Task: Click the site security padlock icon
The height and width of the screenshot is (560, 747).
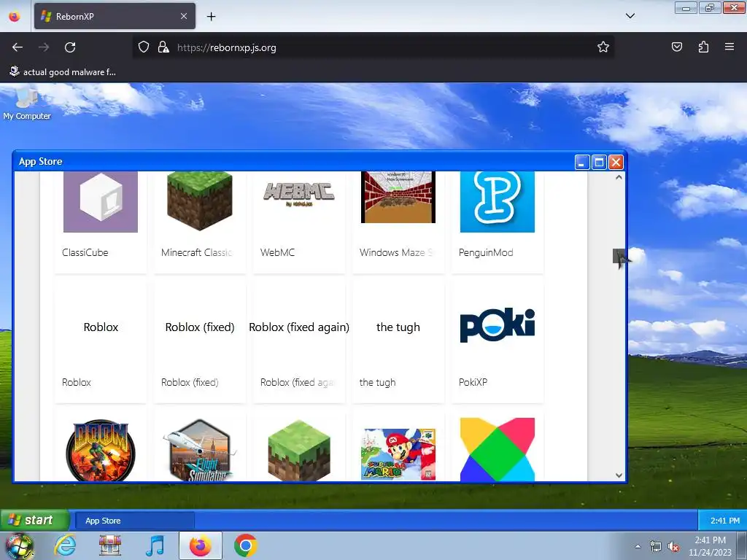Action: point(163,47)
